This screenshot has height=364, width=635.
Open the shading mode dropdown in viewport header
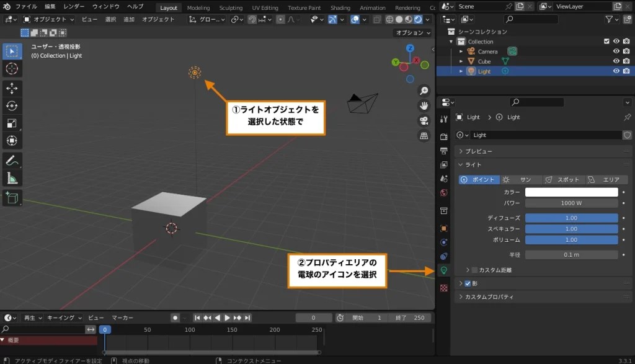pyautogui.click(x=427, y=20)
